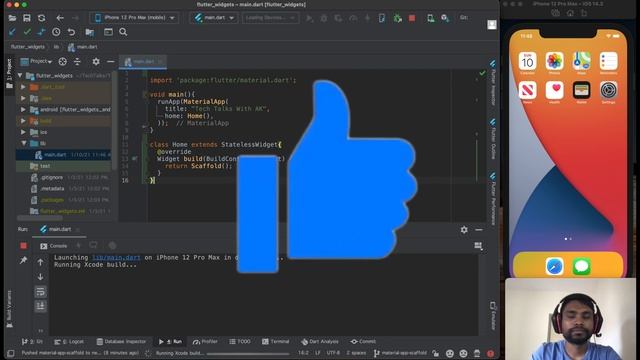Toggle Build Variants side panel
640x360 pixels.
pyautogui.click(x=9, y=309)
